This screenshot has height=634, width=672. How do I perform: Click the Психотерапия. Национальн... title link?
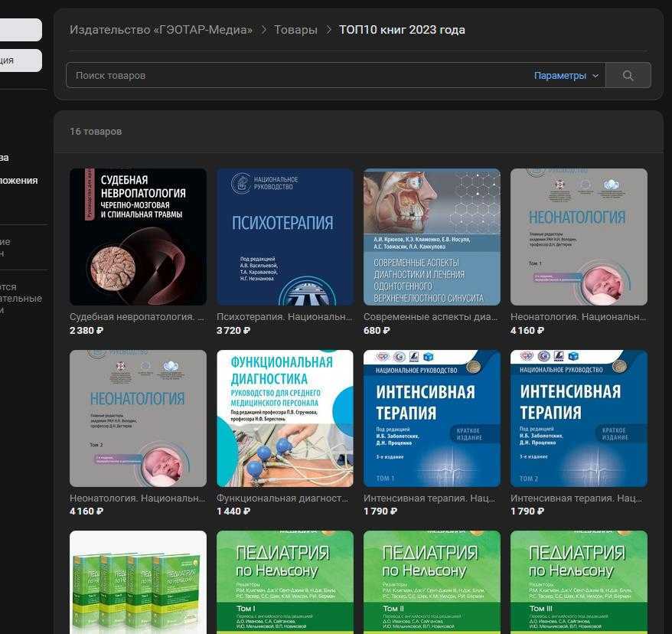pos(285,317)
